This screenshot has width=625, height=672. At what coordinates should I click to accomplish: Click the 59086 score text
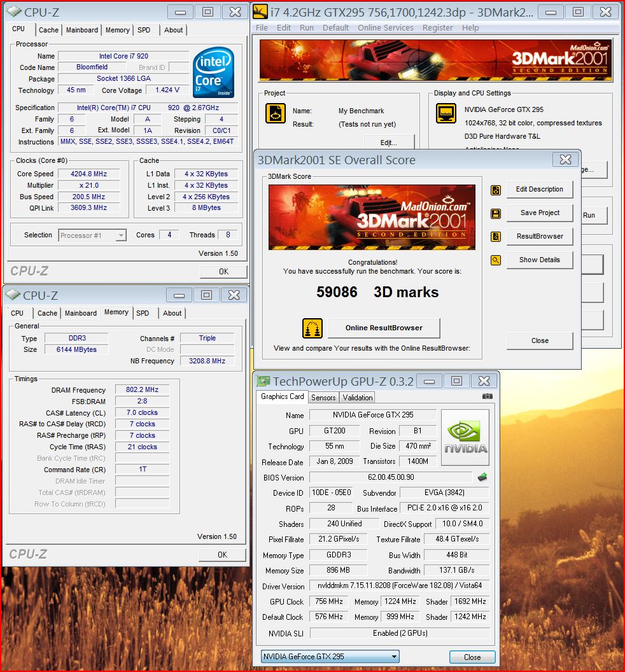(337, 292)
